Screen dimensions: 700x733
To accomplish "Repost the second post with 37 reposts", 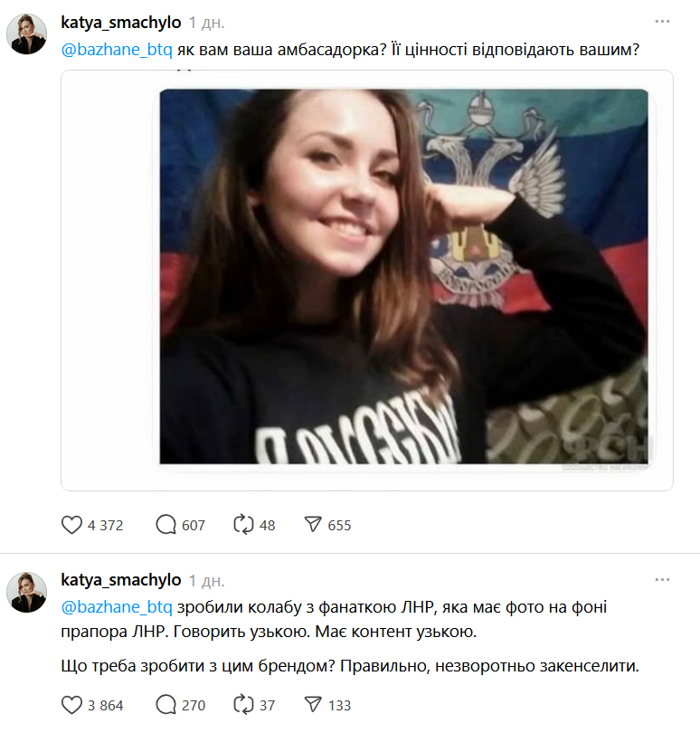I will 243,705.
